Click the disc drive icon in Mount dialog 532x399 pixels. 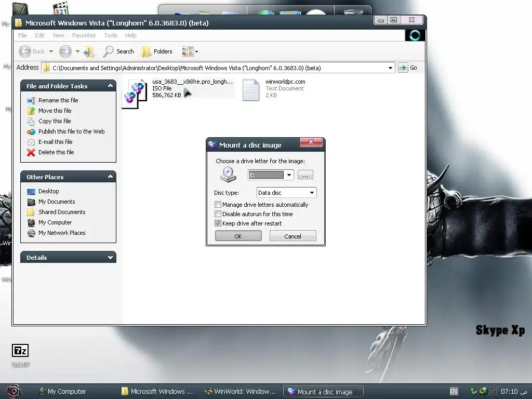[x=228, y=175]
